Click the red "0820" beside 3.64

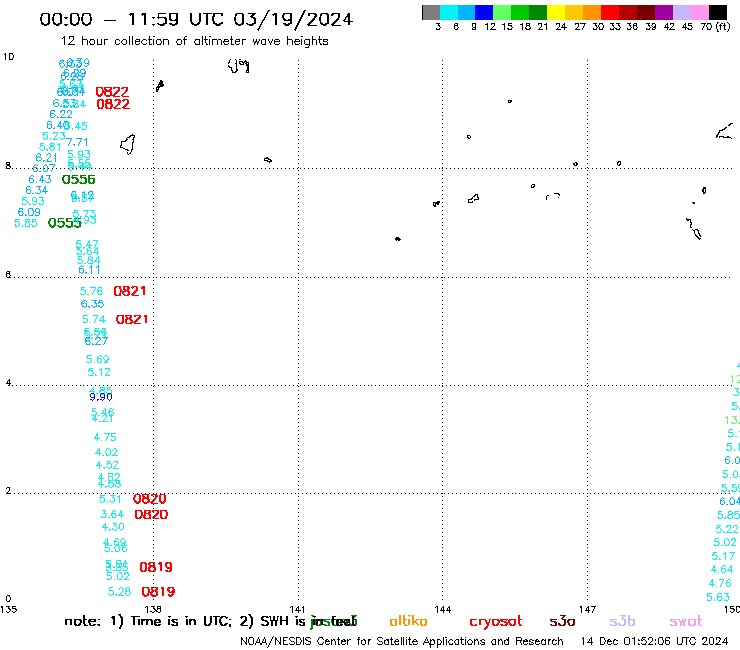(x=151, y=515)
